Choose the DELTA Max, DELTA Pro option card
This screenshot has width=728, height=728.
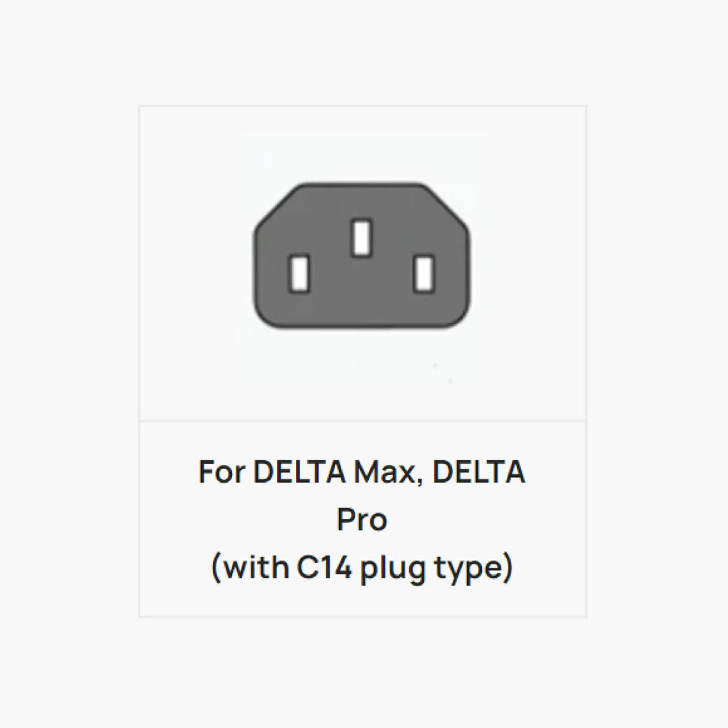[363, 361]
